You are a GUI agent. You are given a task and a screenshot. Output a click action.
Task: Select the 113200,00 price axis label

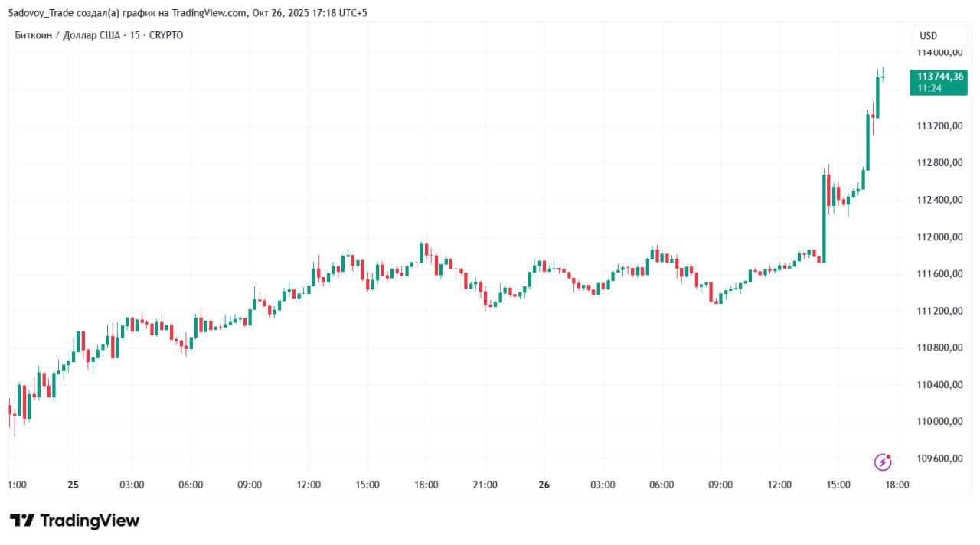939,126
